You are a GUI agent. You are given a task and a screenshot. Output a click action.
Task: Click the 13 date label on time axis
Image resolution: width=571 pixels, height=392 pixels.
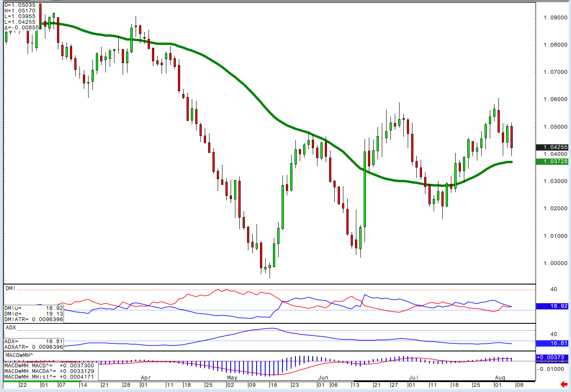click(x=356, y=384)
